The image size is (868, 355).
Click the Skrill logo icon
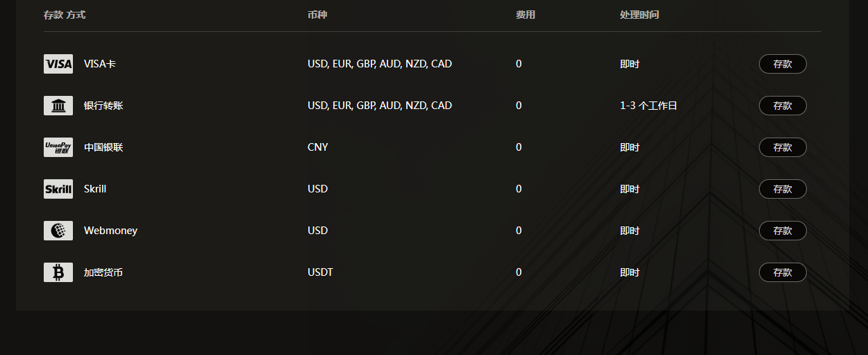(x=58, y=189)
